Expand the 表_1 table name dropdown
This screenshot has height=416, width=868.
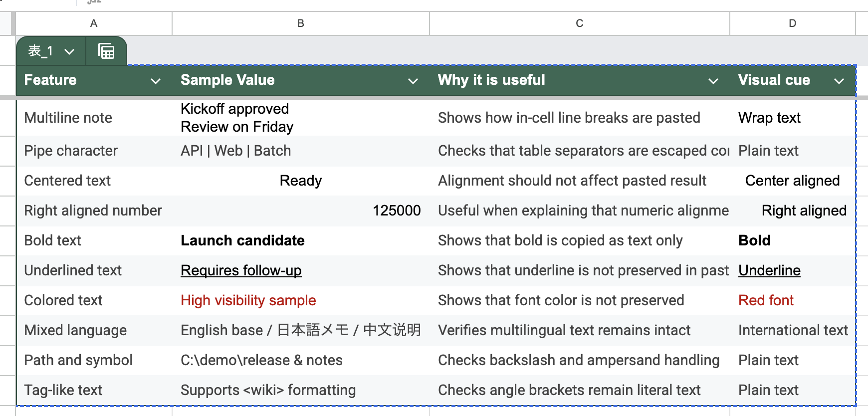(x=69, y=51)
